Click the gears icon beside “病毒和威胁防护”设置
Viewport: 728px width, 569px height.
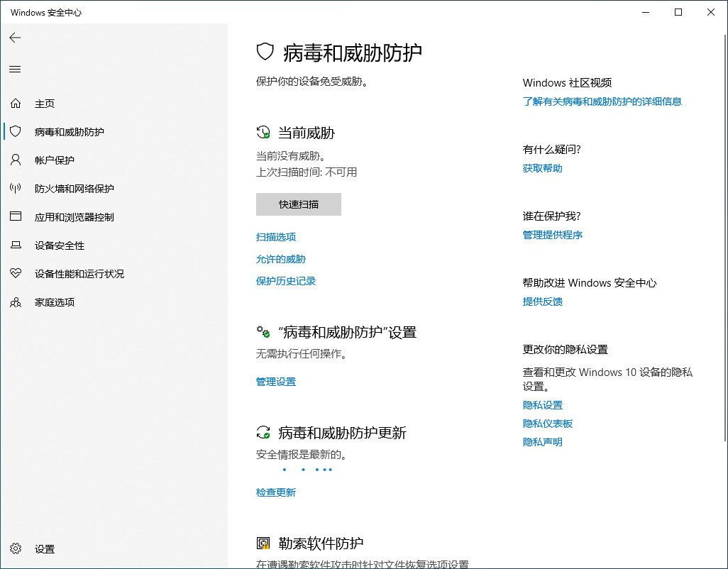(263, 331)
